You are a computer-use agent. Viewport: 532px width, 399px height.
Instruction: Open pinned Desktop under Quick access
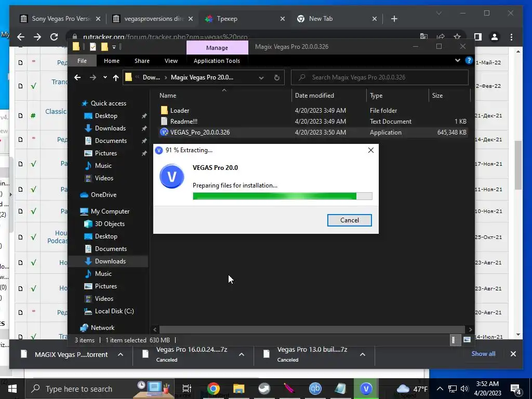coord(106,116)
